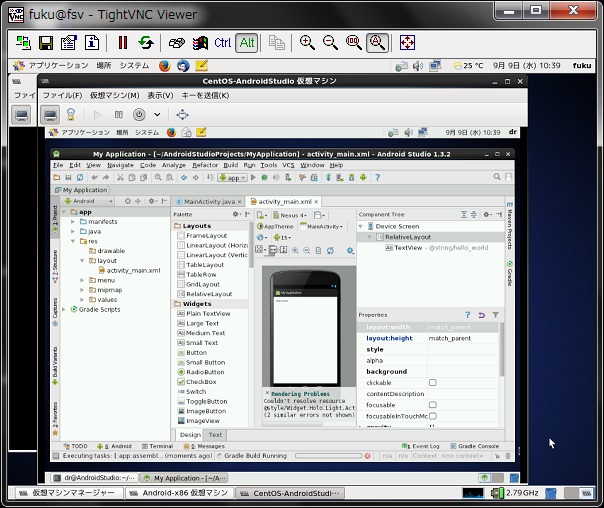Click the send Ctrl key toolbar button
The image size is (604, 508).
point(222,43)
